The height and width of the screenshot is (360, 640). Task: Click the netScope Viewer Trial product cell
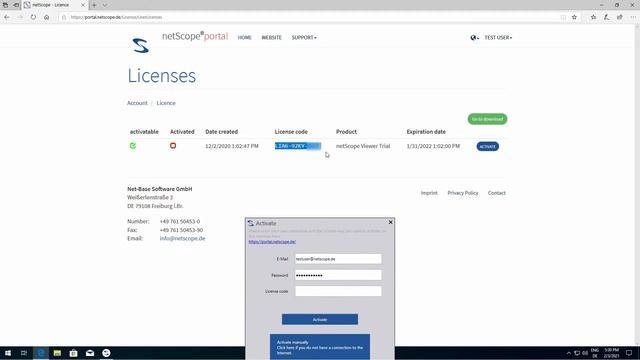363,146
